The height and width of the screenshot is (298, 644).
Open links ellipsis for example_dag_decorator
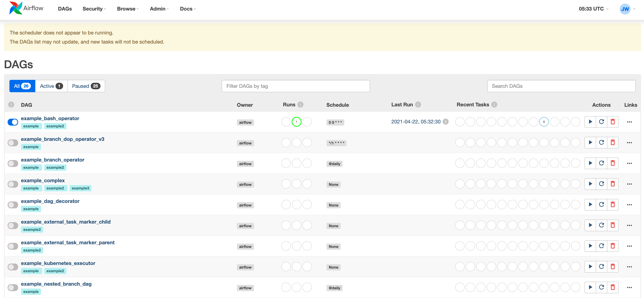629,205
